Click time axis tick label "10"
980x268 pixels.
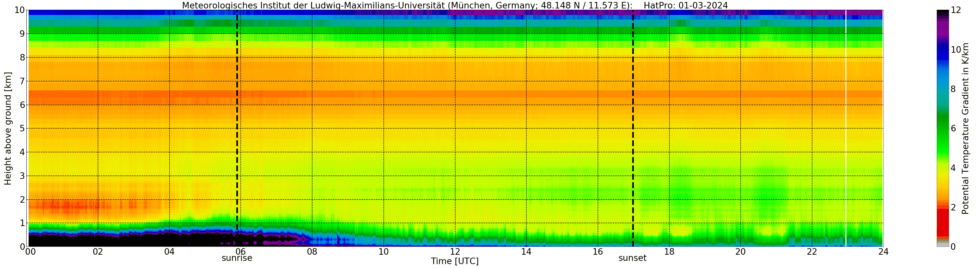384,252
